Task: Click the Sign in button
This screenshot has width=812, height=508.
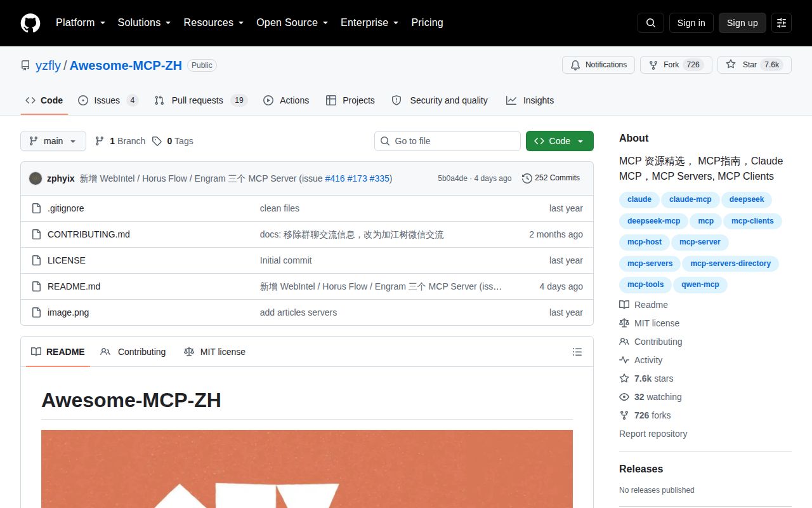Action: point(691,23)
